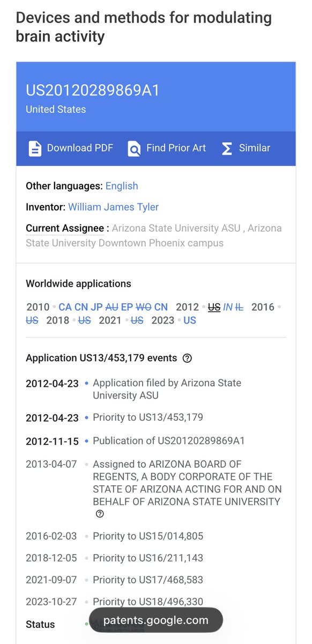Open the struck-through IL application link
Screen dimensions: 312x644
240,307
